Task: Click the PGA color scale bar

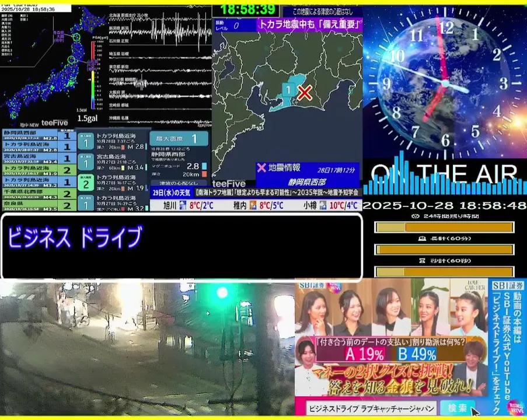Action: pyautogui.click(x=93, y=75)
